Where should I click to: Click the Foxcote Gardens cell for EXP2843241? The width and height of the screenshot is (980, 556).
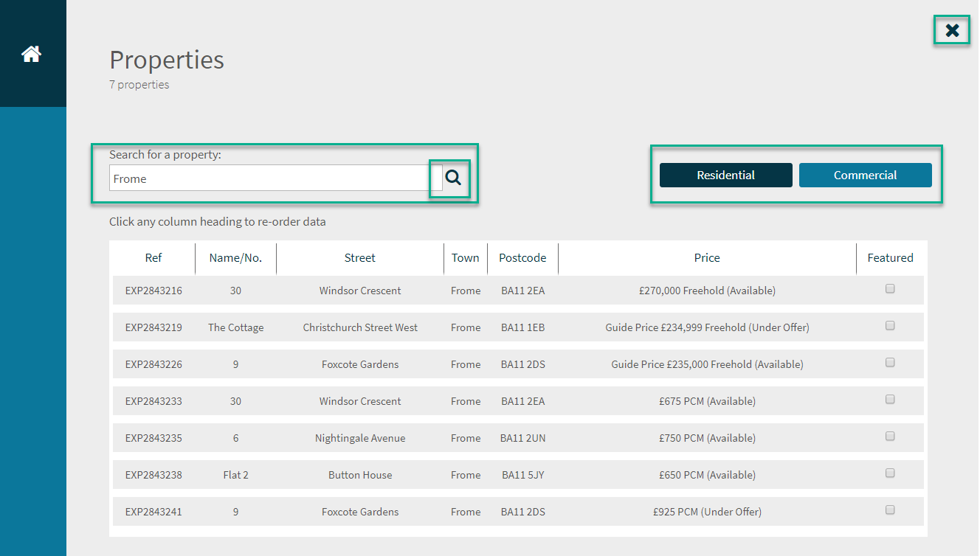[x=360, y=512]
